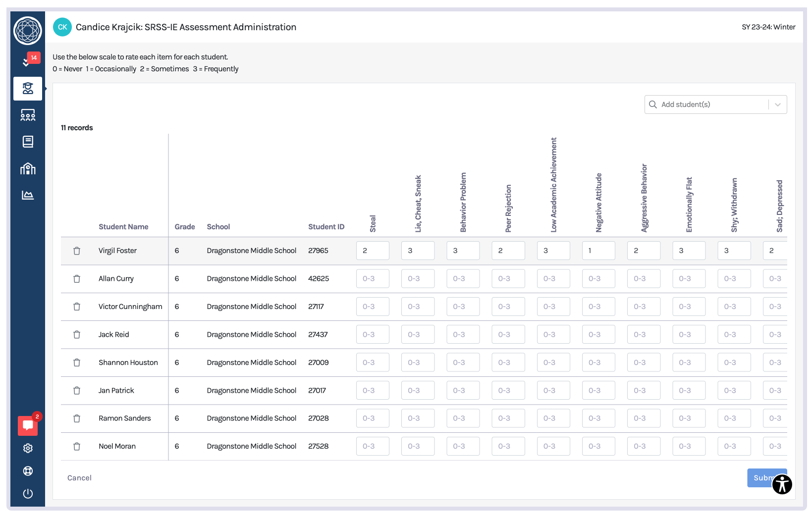Open the chat messages icon with 2 badge

28,425
